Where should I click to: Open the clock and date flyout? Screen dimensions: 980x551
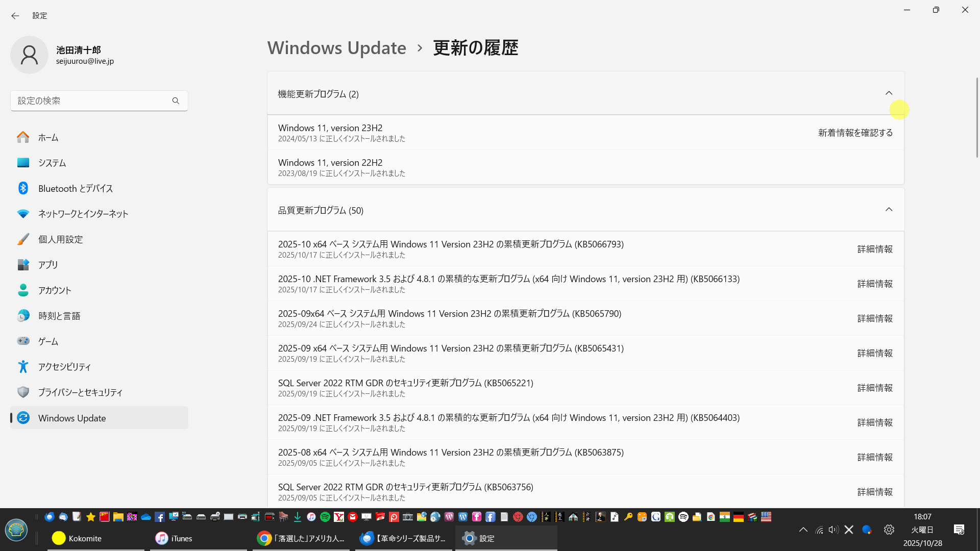tap(922, 530)
